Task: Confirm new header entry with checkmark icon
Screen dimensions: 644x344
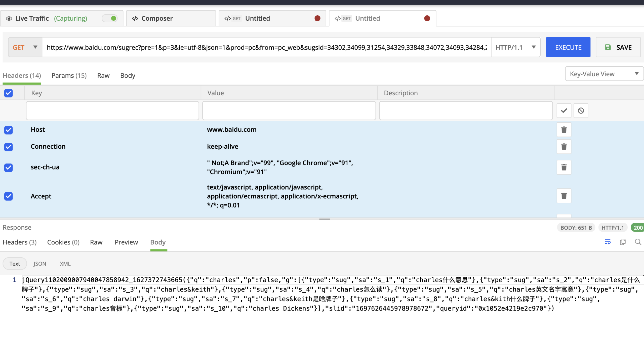Action: tap(563, 110)
